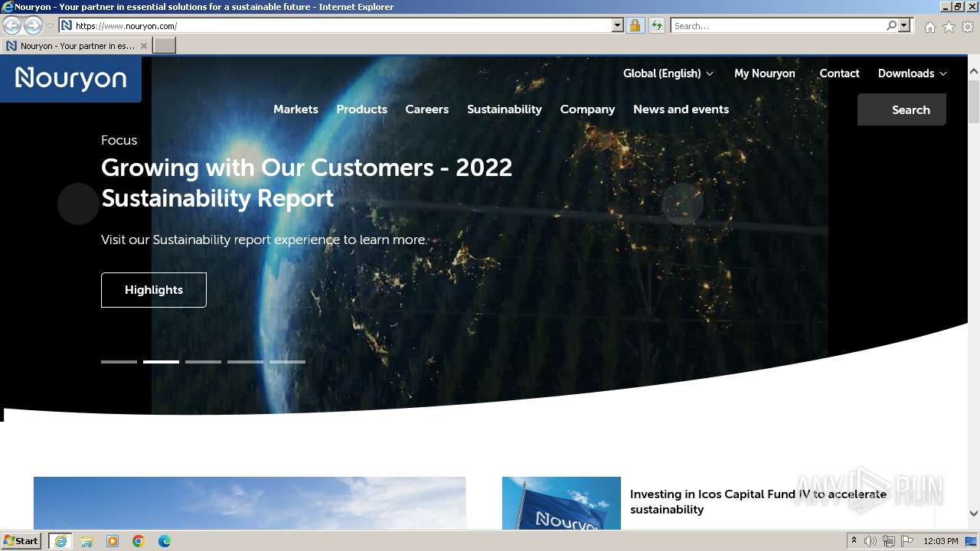
Task: Click the page scrollbar down arrow
Action: coord(974,514)
